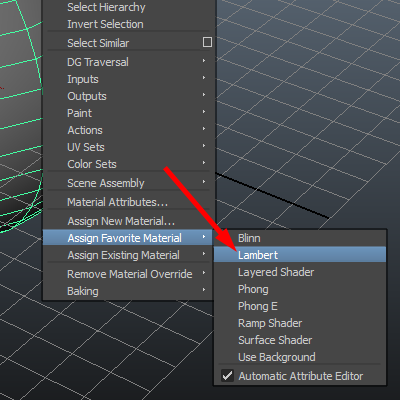Toggle Automatic Attribute Editor checkmark

pos(227,376)
